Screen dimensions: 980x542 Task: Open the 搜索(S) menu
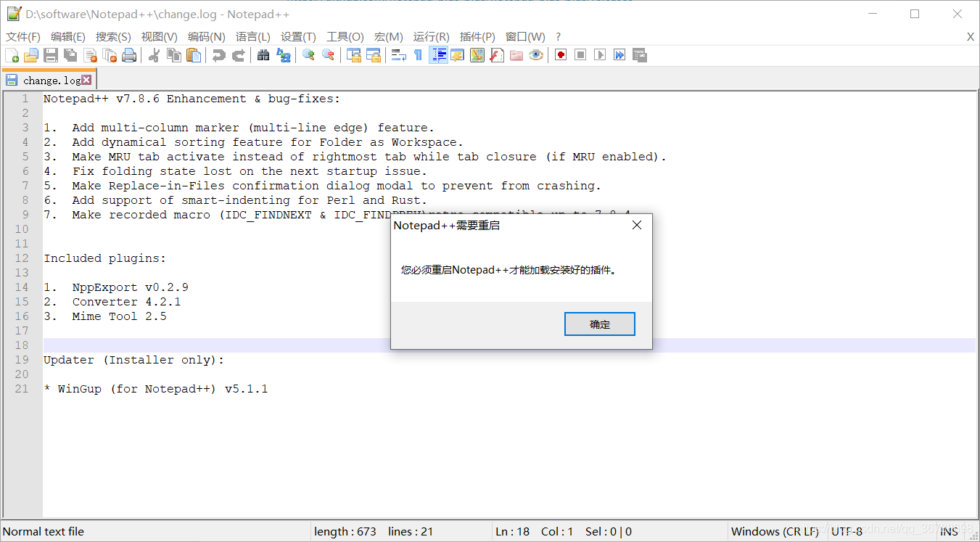point(113,37)
